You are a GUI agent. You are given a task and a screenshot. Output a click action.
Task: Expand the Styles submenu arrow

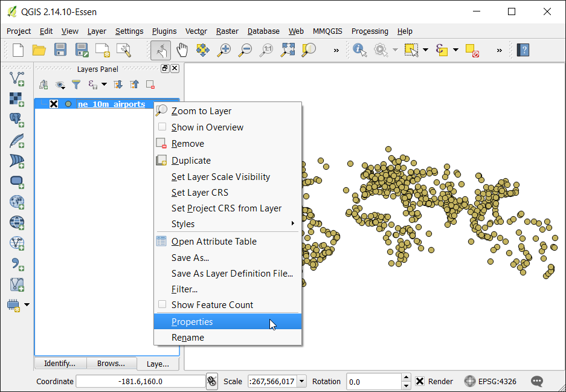tap(293, 223)
